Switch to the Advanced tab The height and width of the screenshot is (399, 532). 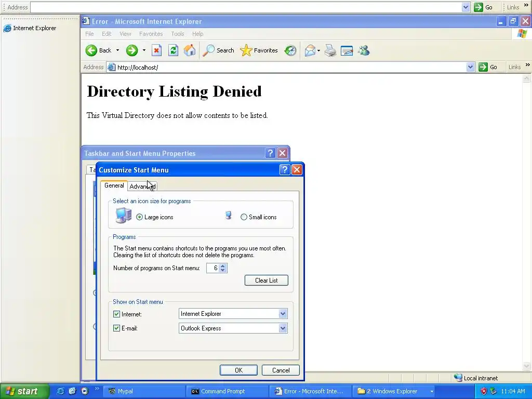[x=142, y=187]
